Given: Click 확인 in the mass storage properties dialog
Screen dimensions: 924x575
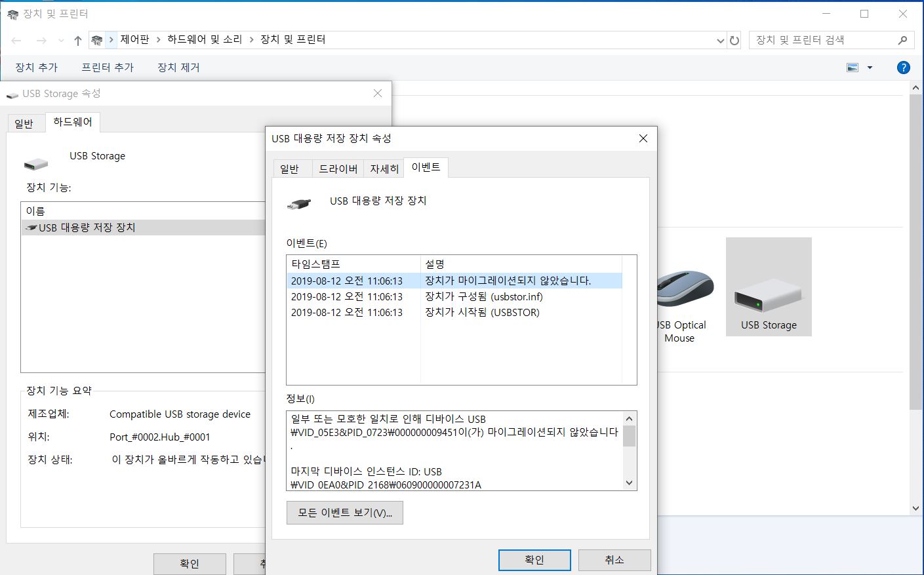Looking at the screenshot, I should (x=534, y=560).
